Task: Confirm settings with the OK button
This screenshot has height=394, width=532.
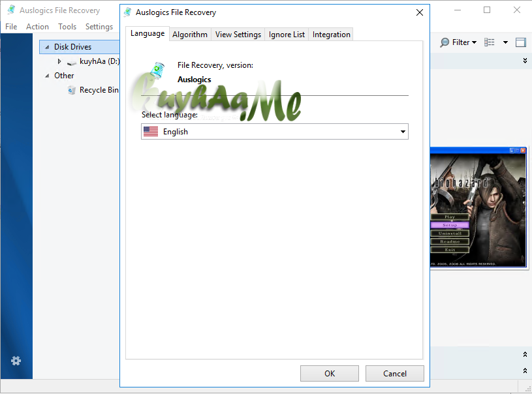Action: pos(330,373)
